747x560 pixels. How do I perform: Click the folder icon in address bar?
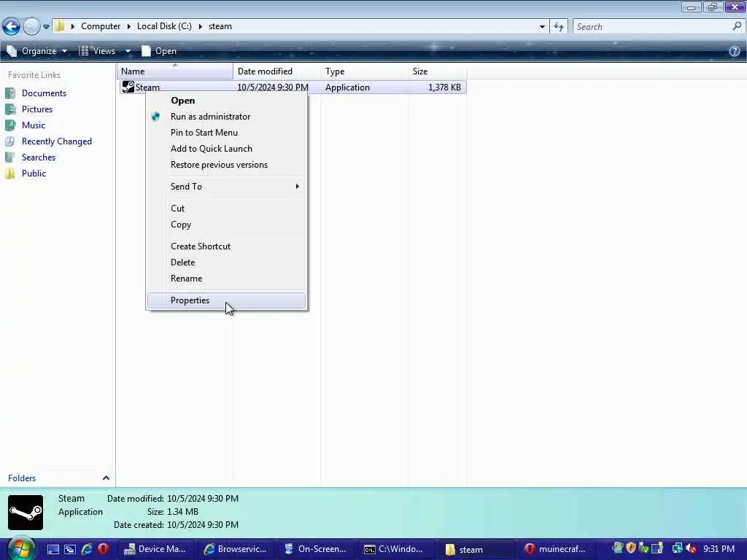click(60, 26)
